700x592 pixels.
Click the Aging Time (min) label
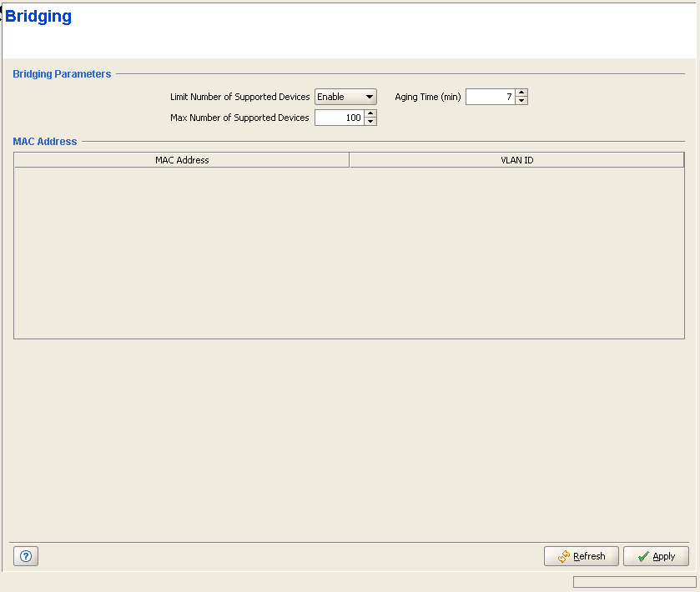coord(427,97)
